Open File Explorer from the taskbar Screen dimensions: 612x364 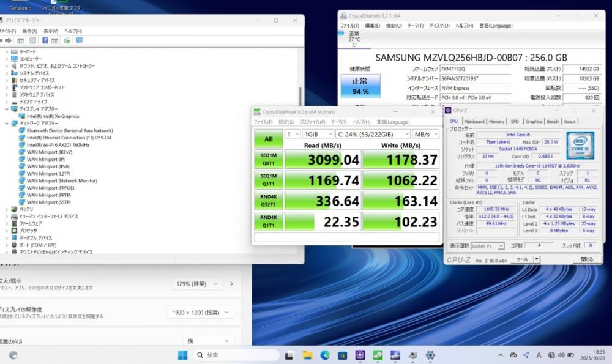[308, 355]
